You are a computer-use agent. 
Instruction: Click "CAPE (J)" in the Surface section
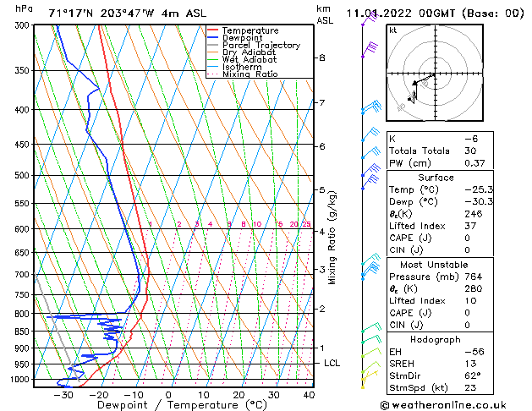coord(410,238)
